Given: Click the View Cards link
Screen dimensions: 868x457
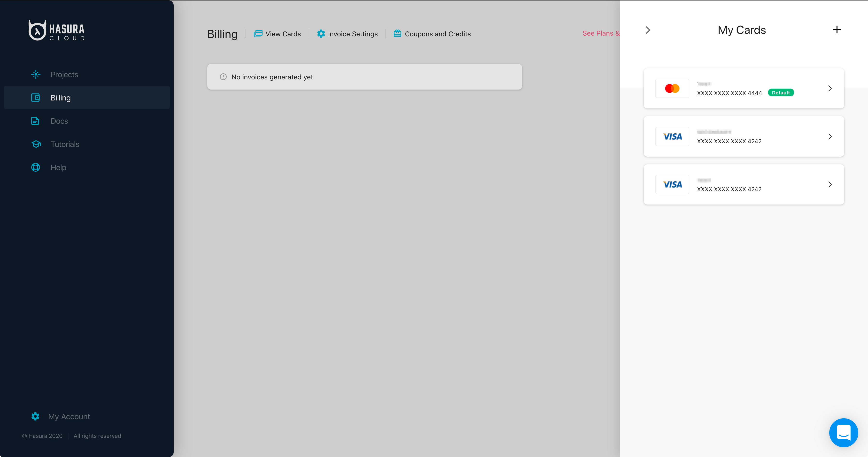Looking at the screenshot, I should click(x=277, y=34).
